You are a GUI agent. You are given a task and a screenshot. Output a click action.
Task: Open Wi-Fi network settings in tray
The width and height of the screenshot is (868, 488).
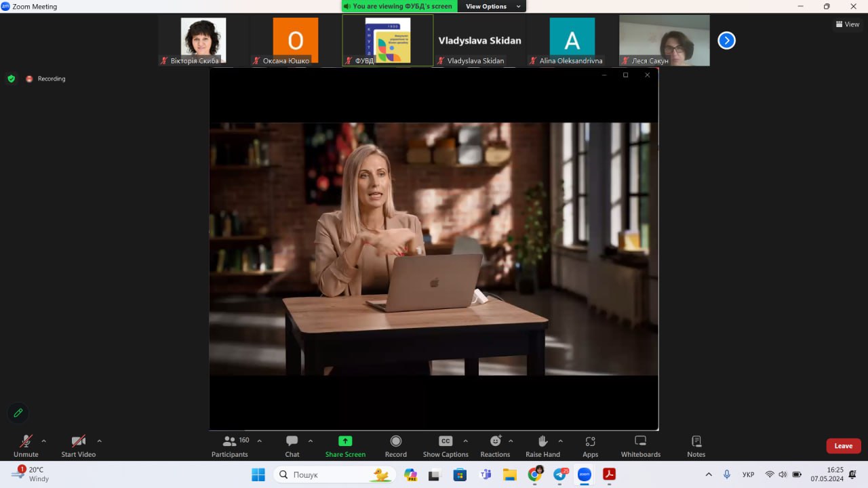[x=770, y=474]
